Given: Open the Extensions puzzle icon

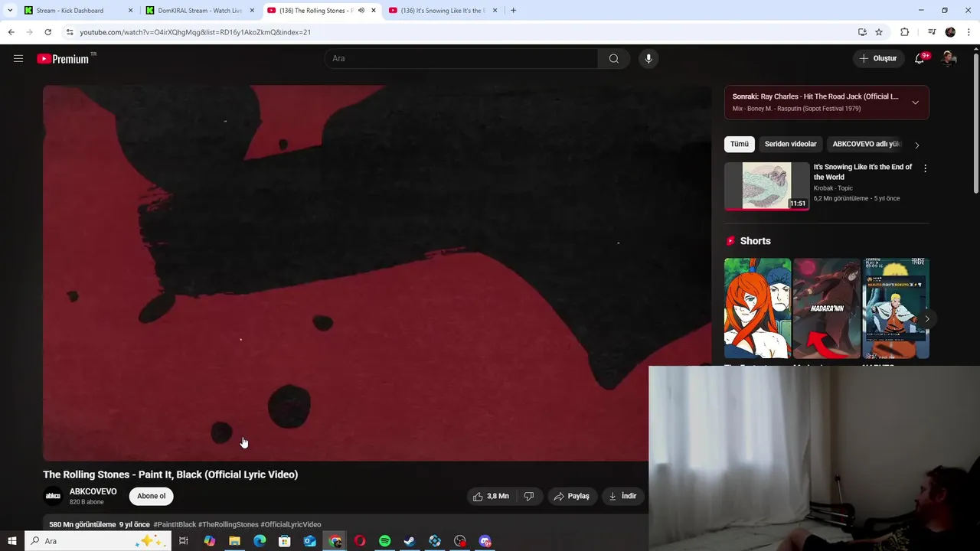Looking at the screenshot, I should click(905, 32).
